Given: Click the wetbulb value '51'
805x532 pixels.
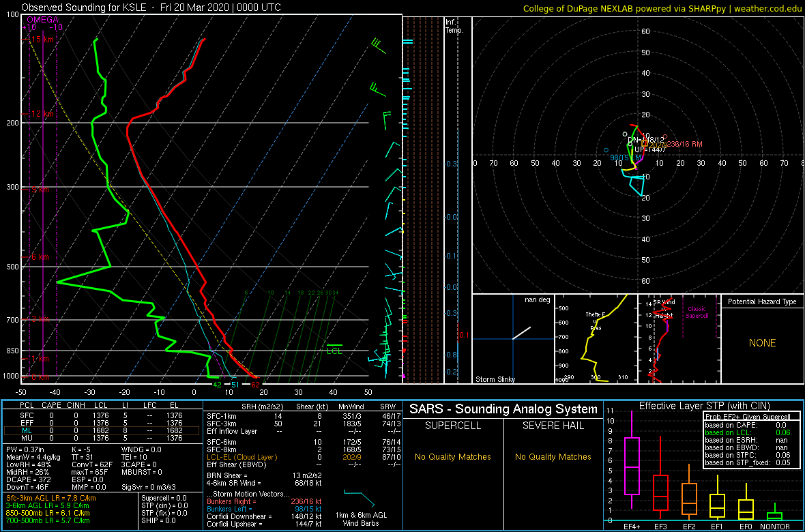Looking at the screenshot, I should tap(235, 385).
